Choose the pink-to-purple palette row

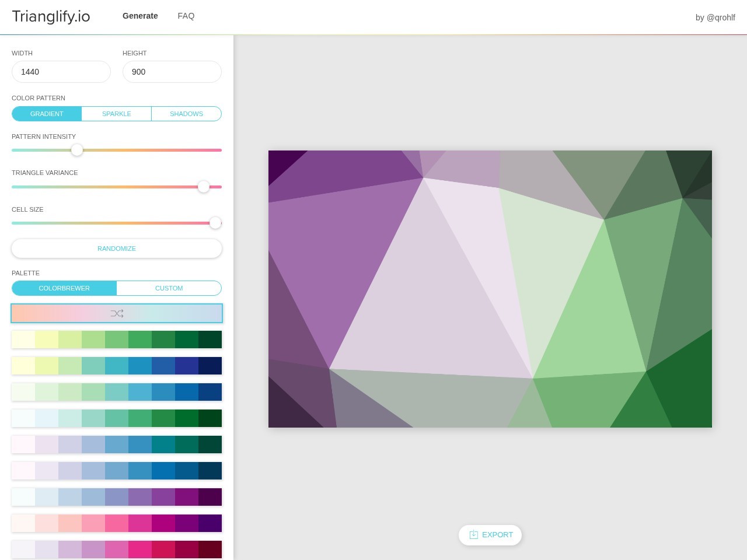click(117, 523)
